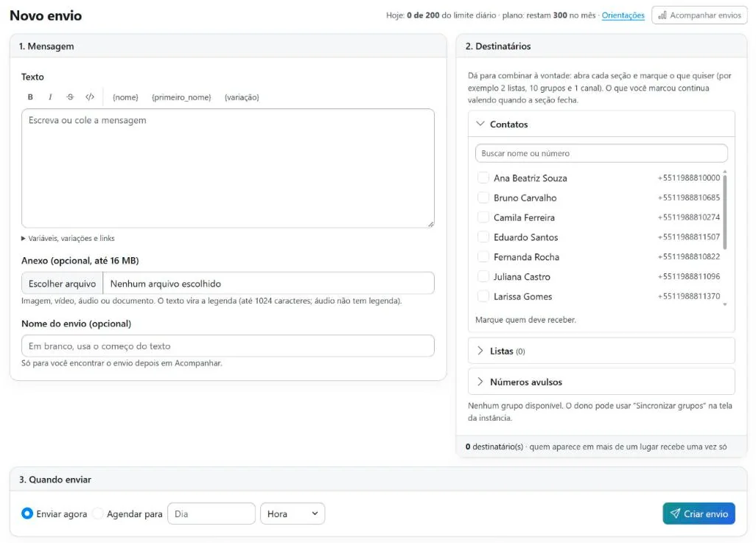
Task: Open the Orientações link
Action: pos(623,15)
